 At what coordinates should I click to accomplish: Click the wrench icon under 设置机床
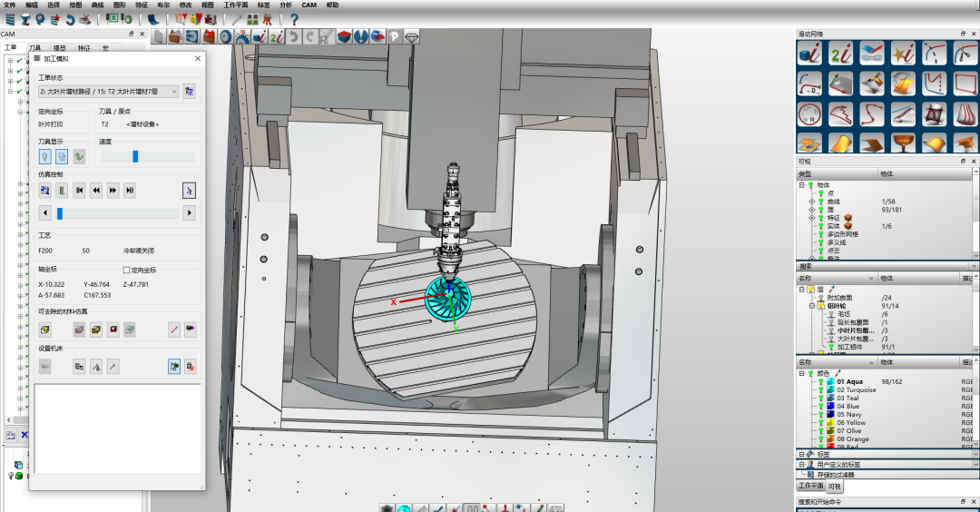(x=113, y=366)
